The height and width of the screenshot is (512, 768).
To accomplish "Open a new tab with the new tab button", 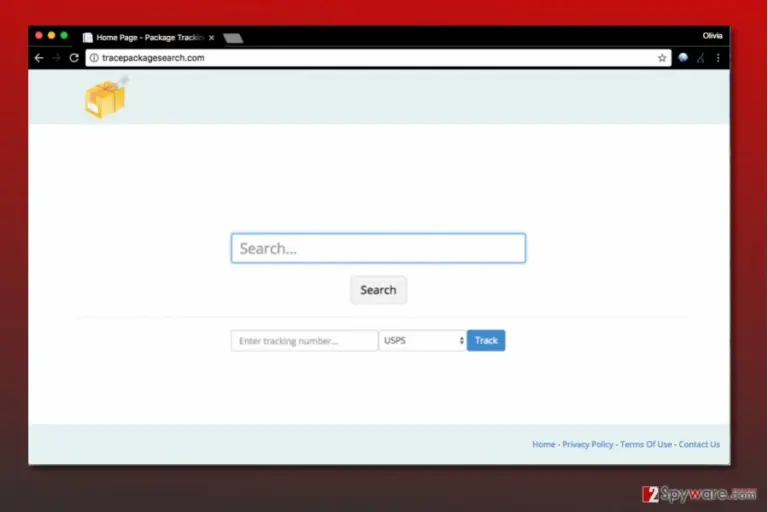I will [x=233, y=38].
